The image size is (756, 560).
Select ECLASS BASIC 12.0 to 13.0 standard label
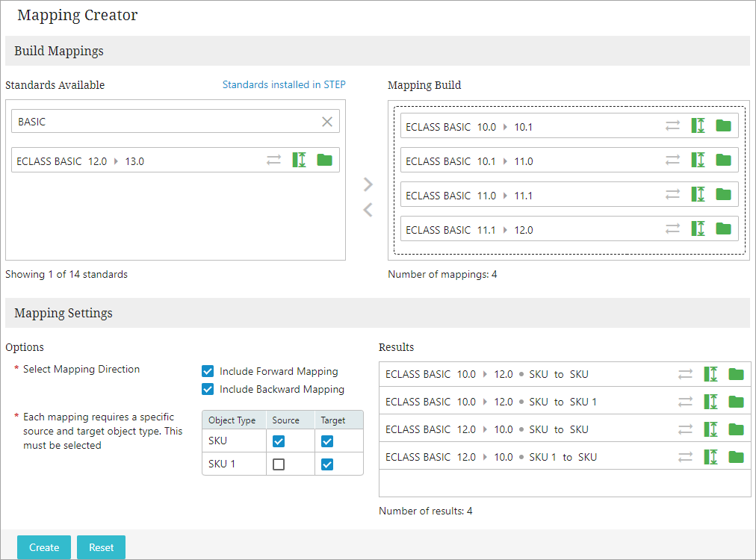click(x=81, y=161)
